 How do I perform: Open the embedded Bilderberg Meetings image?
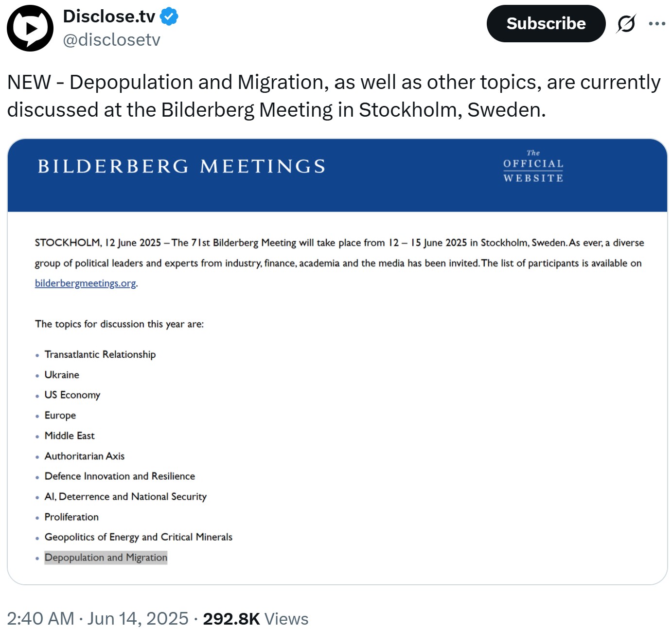[x=337, y=362]
